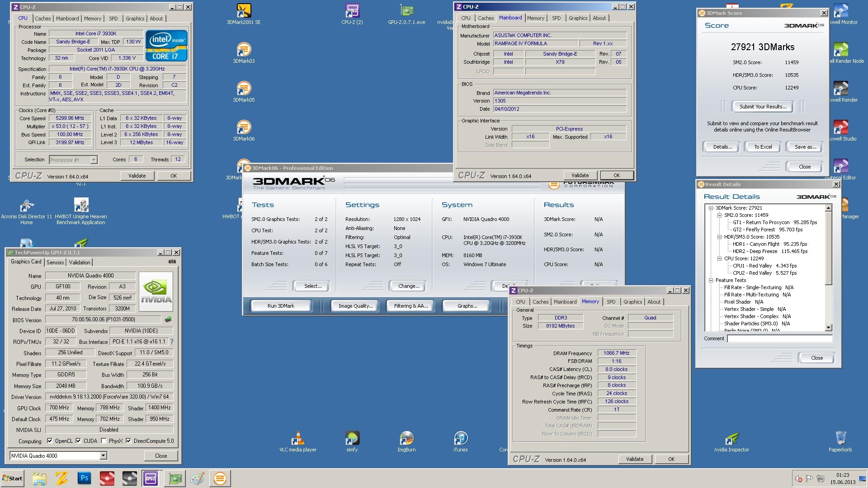Click Run 3DMark button
868x488 pixels.
[x=281, y=306]
